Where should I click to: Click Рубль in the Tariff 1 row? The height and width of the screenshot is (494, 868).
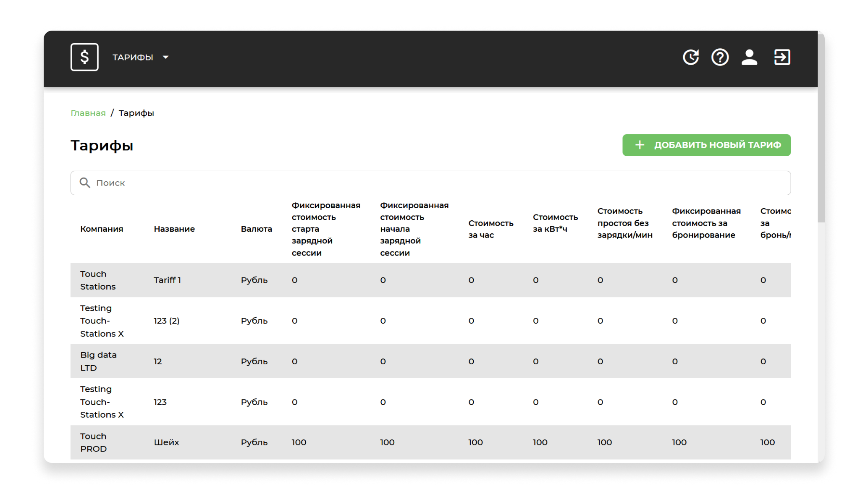click(254, 280)
